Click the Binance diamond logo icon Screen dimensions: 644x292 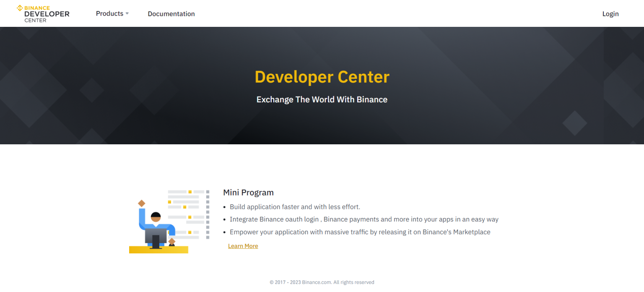pyautogui.click(x=20, y=8)
